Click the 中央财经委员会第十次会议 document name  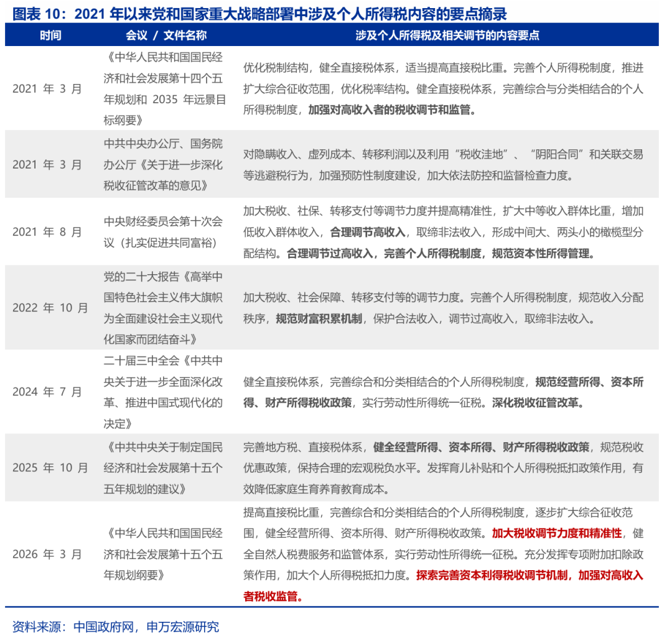[163, 232]
